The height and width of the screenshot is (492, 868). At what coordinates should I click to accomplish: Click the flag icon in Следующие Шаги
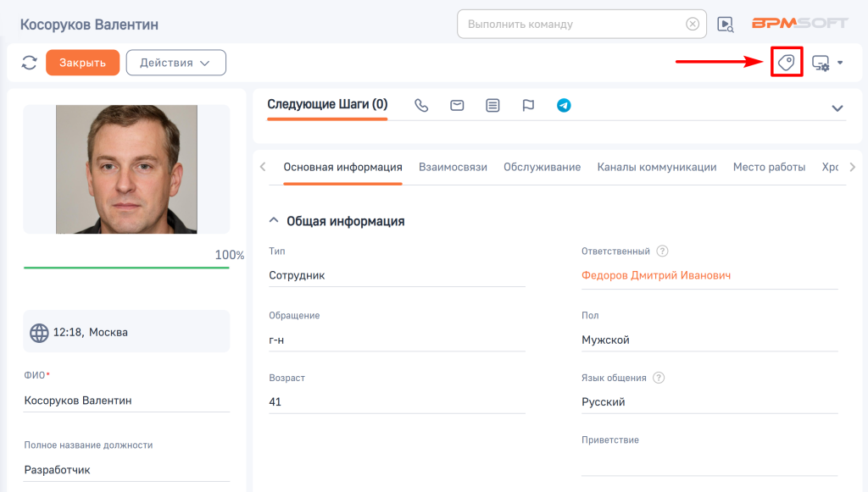[x=528, y=106]
